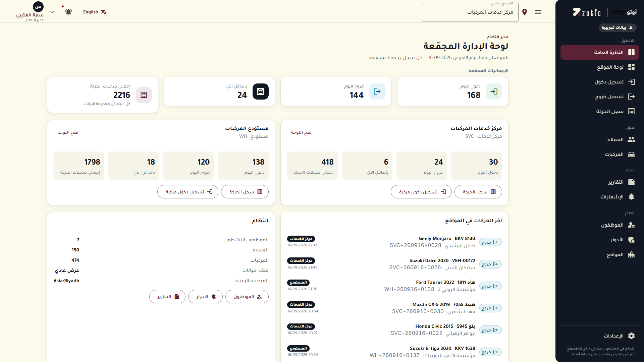Click the Zotic logo in sidebar

(587, 12)
